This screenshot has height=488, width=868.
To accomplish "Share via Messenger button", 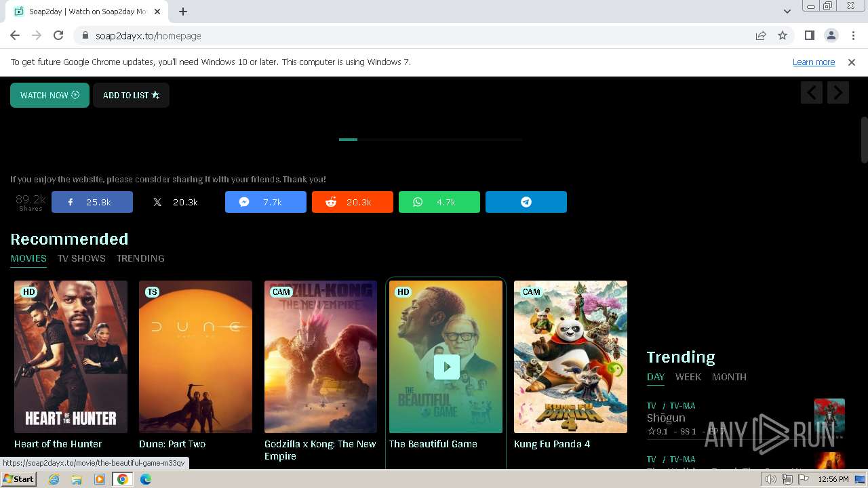I will click(266, 202).
